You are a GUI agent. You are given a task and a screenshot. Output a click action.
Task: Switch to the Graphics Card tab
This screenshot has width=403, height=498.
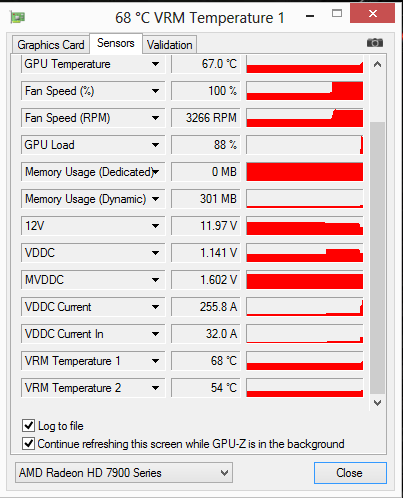click(x=51, y=45)
